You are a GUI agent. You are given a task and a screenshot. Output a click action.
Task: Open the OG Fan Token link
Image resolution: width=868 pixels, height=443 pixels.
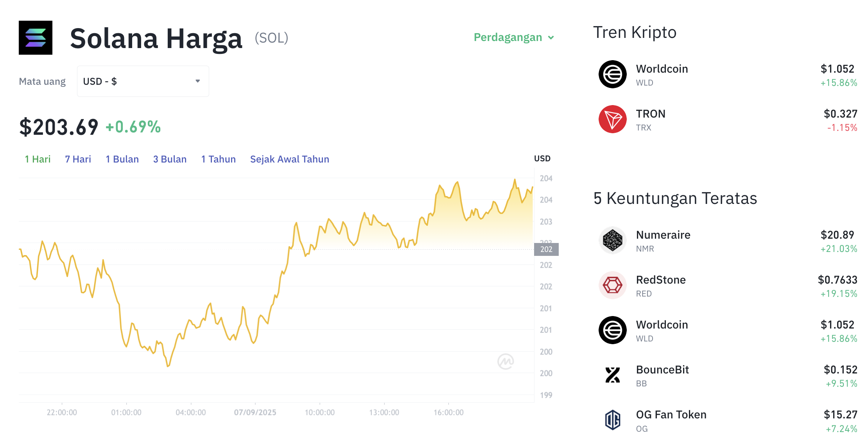point(671,414)
